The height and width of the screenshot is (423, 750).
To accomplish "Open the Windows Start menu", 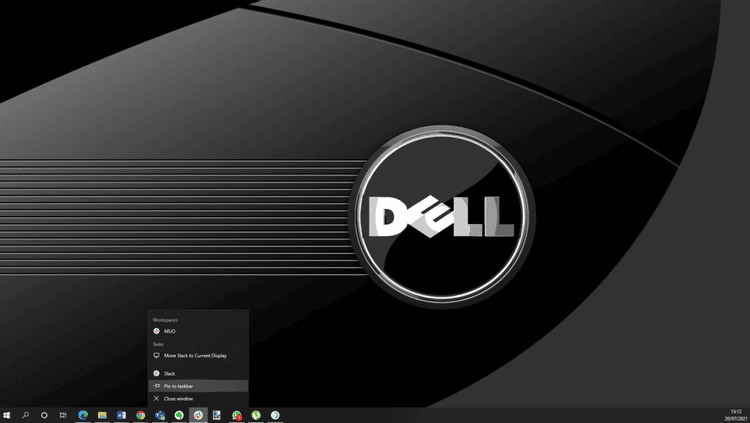I will pyautogui.click(x=6, y=415).
